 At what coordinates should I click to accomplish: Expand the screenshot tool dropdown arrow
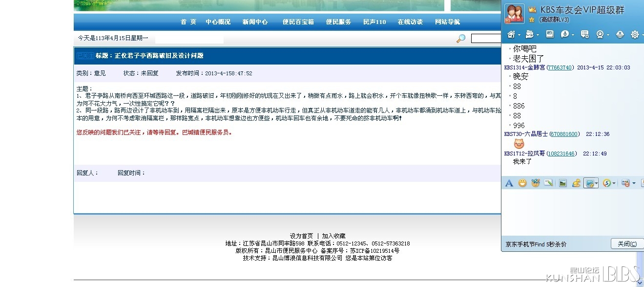tap(597, 184)
